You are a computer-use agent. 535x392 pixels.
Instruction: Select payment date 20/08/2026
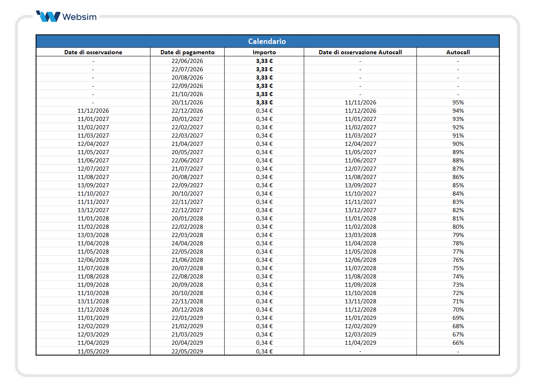point(187,77)
